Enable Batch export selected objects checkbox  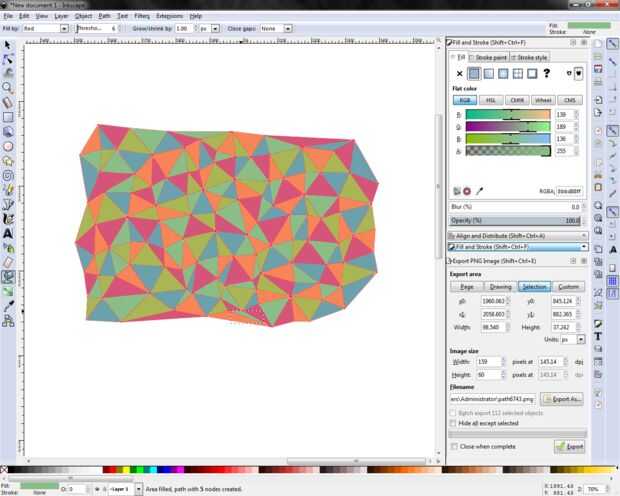[x=453, y=413]
